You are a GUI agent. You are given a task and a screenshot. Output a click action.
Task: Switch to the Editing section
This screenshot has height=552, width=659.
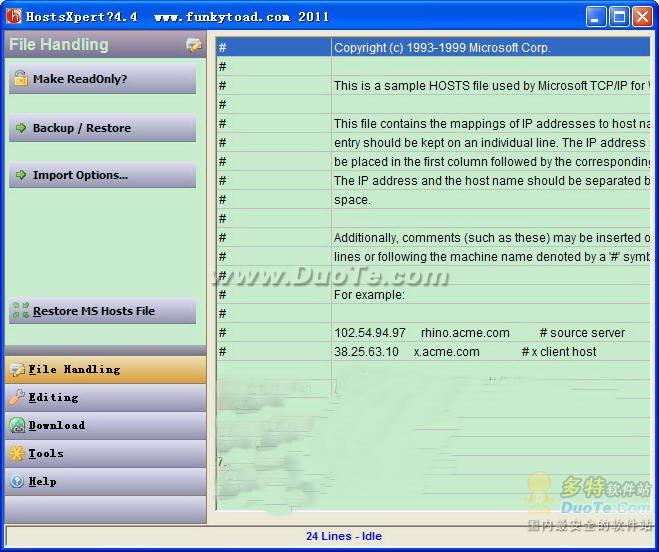(x=105, y=397)
